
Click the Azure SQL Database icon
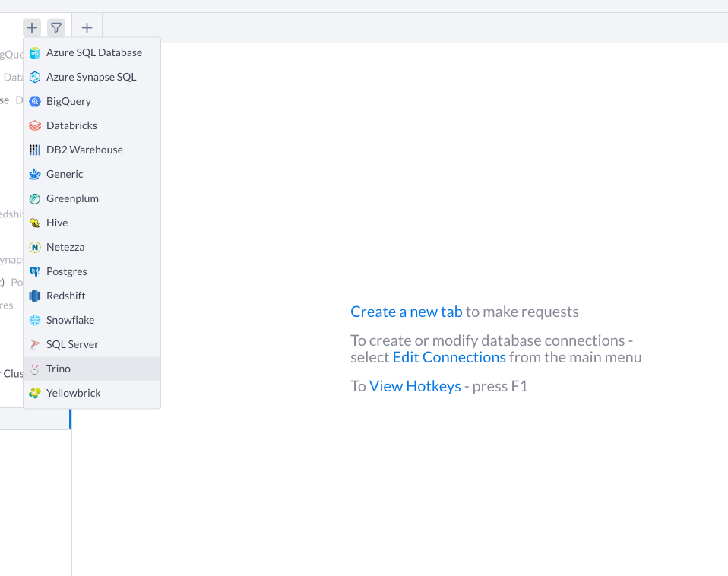[35, 53]
